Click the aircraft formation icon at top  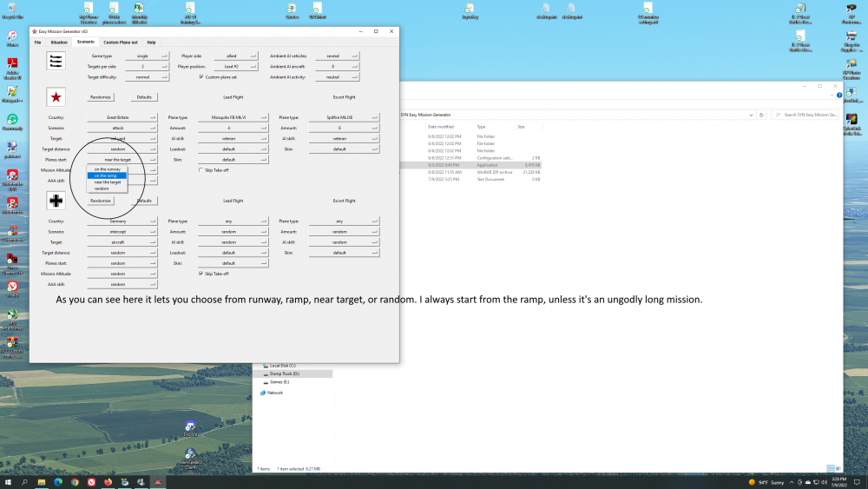(x=56, y=60)
